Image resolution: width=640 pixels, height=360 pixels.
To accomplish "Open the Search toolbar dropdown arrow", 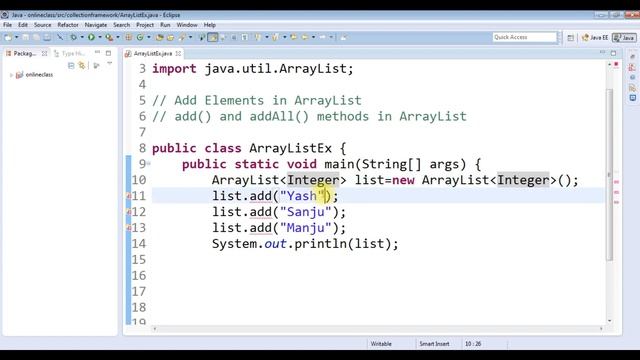I will pos(190,37).
